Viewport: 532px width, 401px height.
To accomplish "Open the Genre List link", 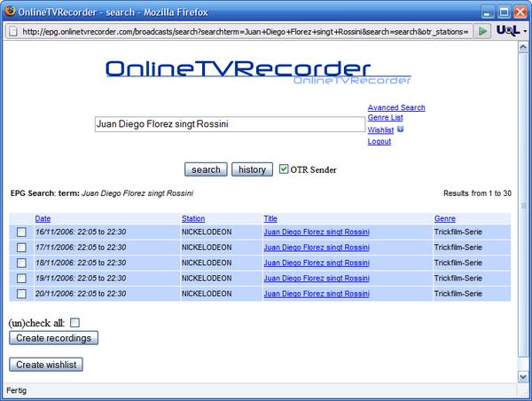I will point(385,117).
